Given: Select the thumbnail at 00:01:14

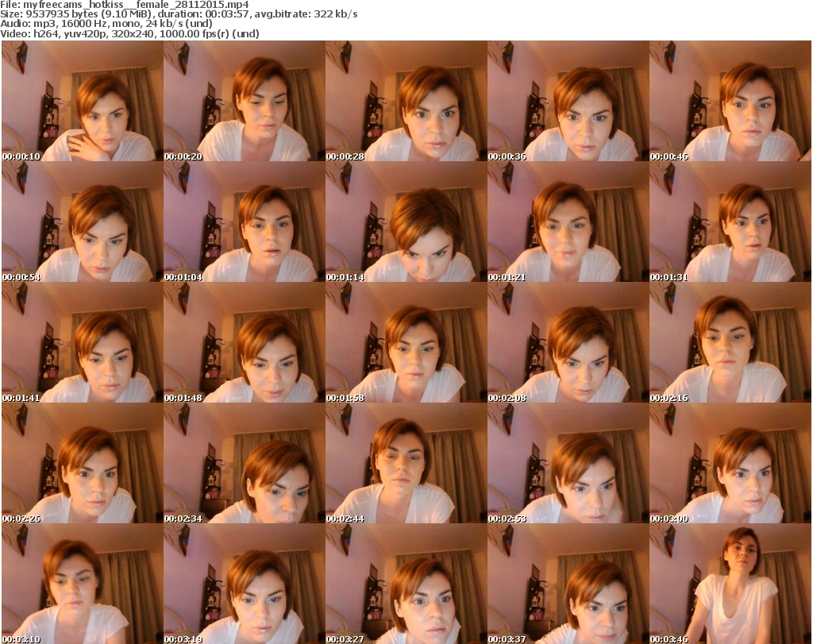Looking at the screenshot, I should pyautogui.click(x=406, y=222).
